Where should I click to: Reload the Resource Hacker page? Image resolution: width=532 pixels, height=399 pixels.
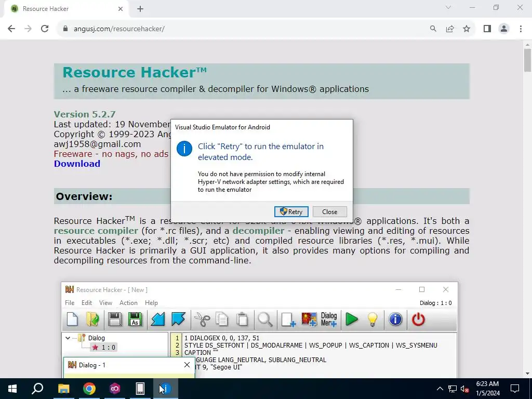click(x=45, y=29)
